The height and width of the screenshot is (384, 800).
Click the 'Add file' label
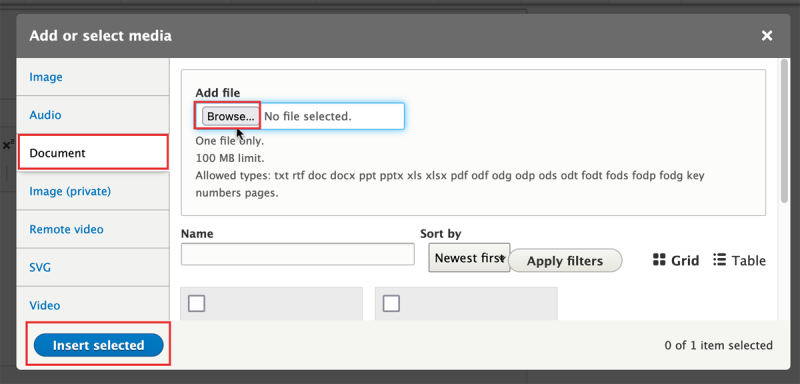click(218, 93)
